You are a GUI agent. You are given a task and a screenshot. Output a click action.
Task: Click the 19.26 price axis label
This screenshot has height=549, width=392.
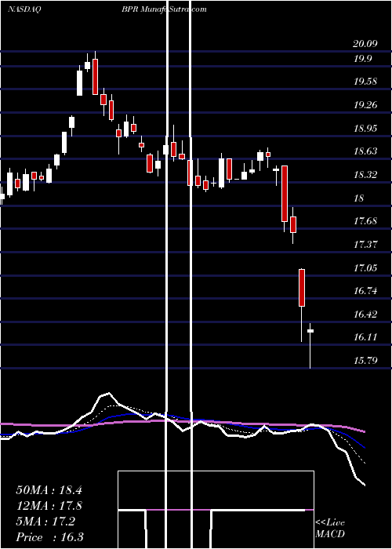365,104
